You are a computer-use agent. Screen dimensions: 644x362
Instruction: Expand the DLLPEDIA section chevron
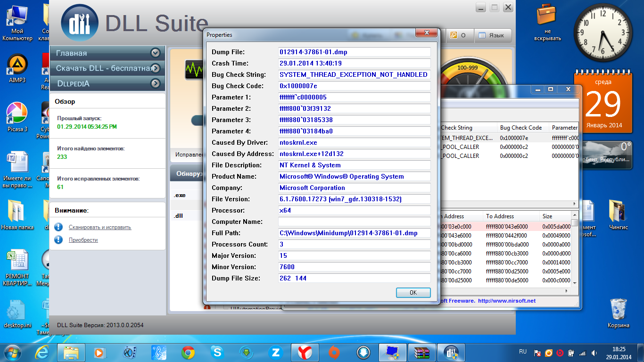(155, 83)
